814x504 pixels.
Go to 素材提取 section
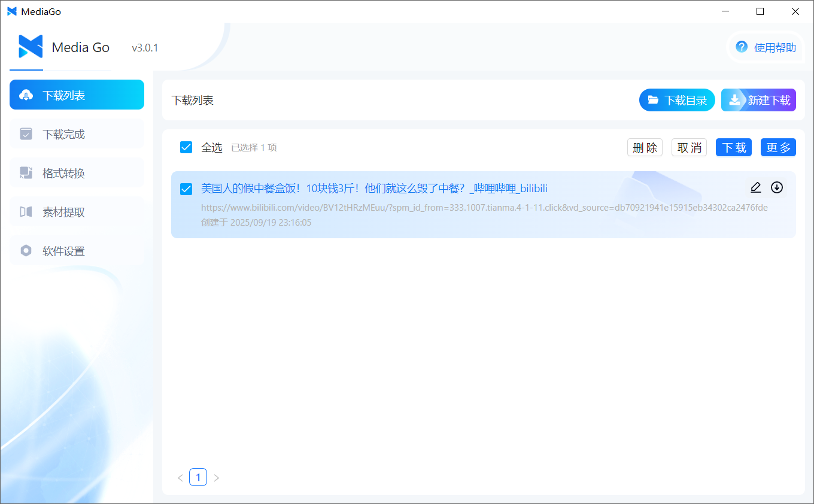tap(77, 211)
